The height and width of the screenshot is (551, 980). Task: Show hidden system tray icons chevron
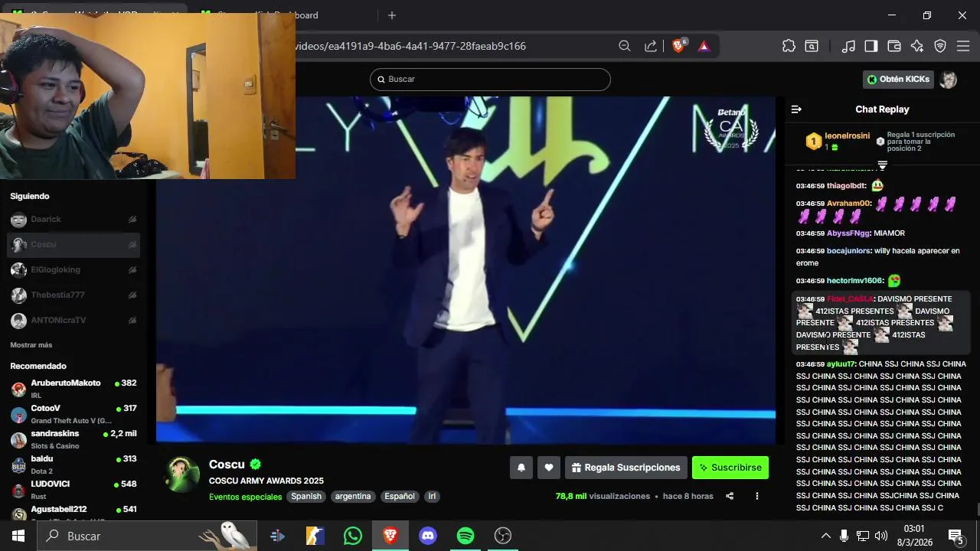click(x=825, y=536)
